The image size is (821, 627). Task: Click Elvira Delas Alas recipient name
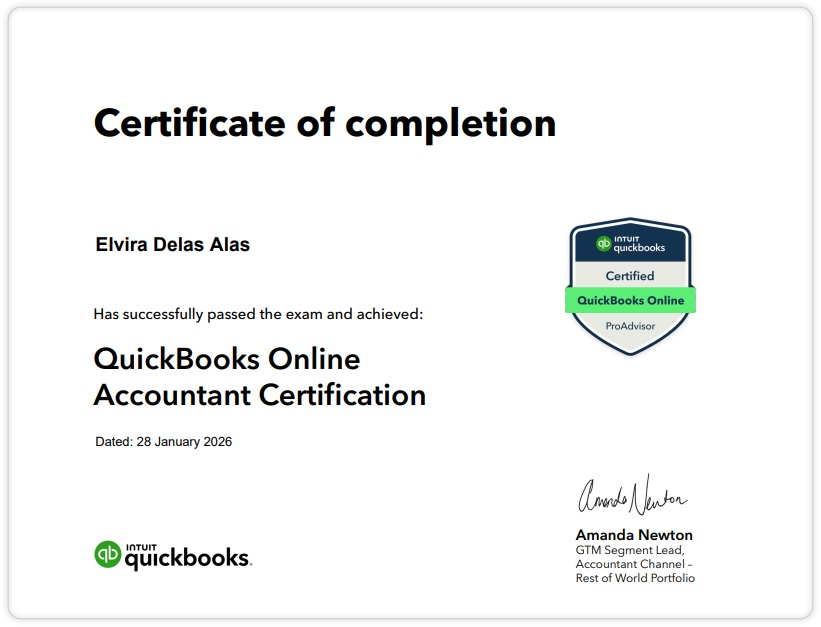pos(170,244)
